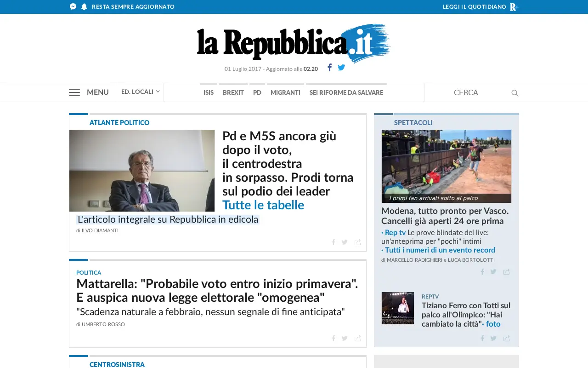The image size is (588, 368).
Task: Open the BREXIT topic tab
Action: (233, 92)
